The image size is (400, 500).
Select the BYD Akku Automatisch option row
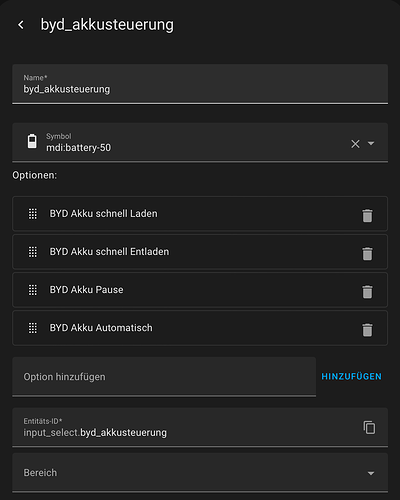pos(200,328)
